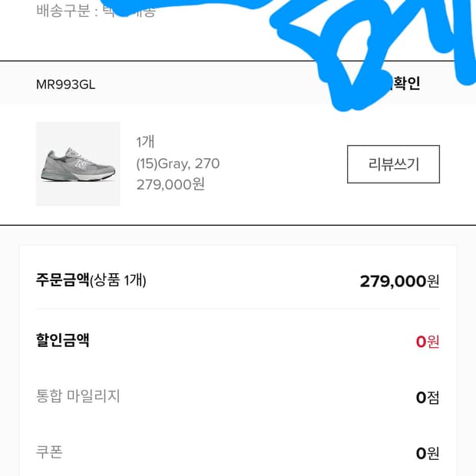The image size is (476, 476).
Task: Click the 쿠폰 label
Action: point(49,451)
